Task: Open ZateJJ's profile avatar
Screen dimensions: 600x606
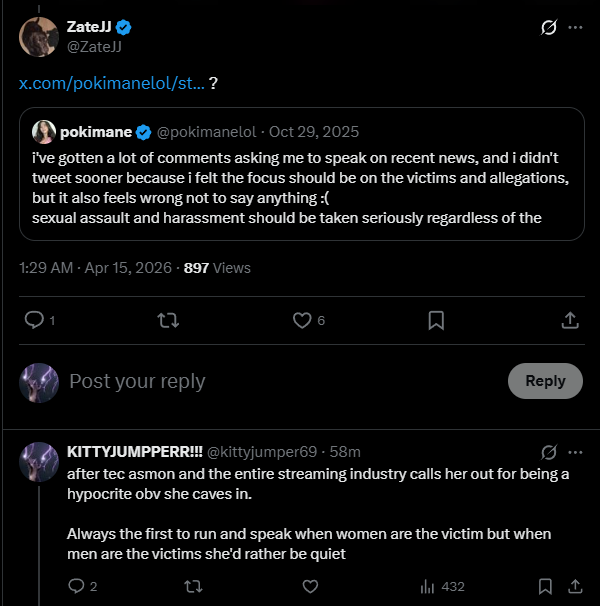Action: (x=38, y=36)
